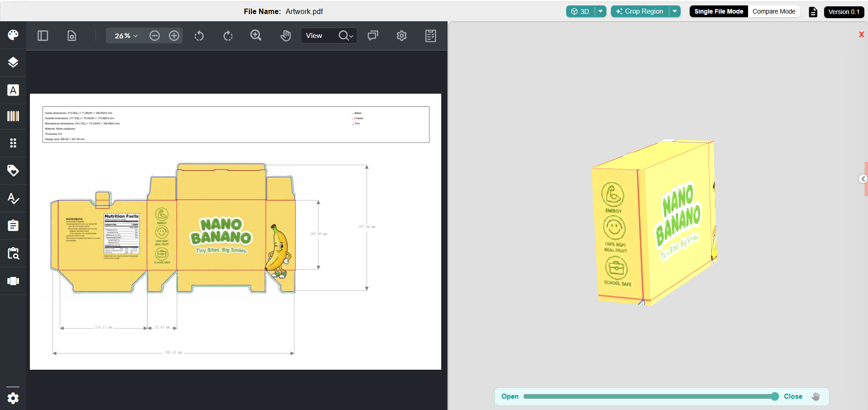Open the 3D button dropdown arrow
The width and height of the screenshot is (868, 410).
[600, 11]
